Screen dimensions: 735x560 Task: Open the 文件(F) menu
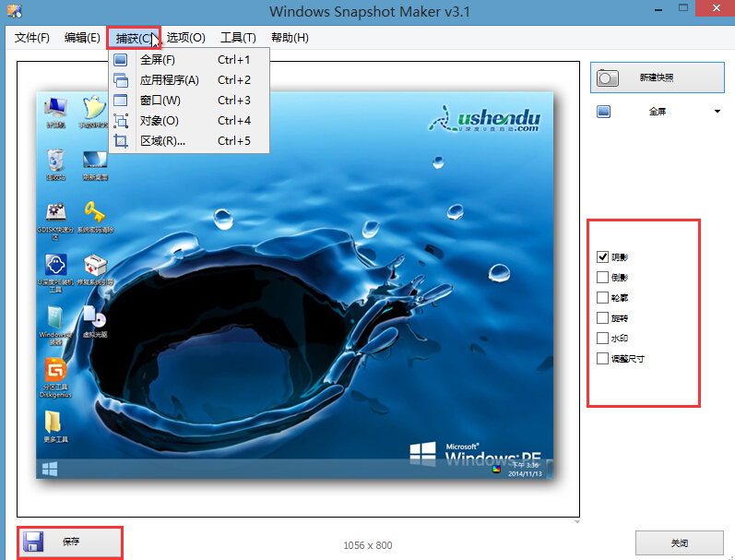pyautogui.click(x=32, y=38)
